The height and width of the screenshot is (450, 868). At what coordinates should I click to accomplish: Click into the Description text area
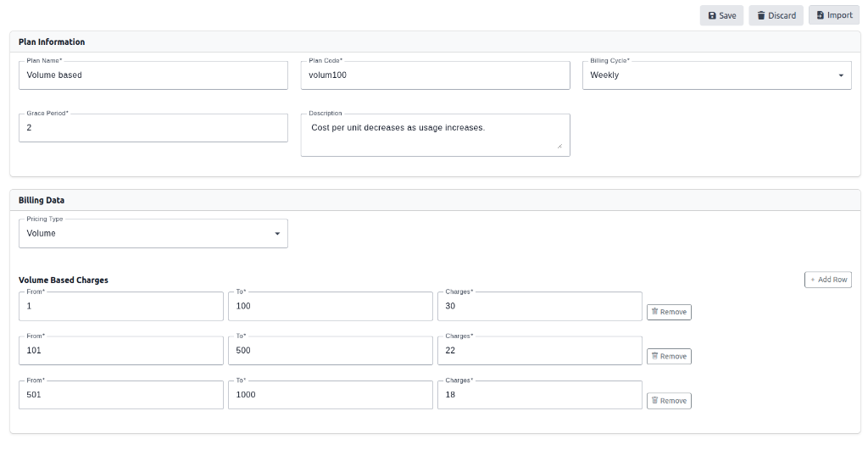435,136
